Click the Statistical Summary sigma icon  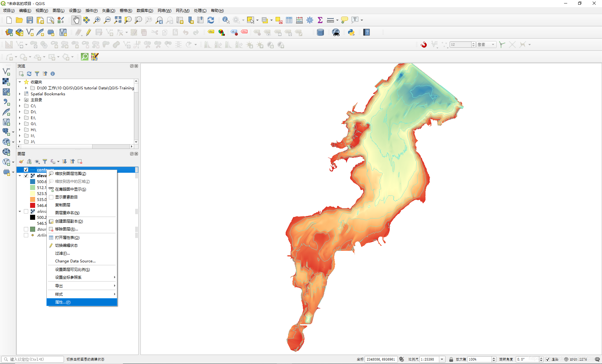click(320, 20)
